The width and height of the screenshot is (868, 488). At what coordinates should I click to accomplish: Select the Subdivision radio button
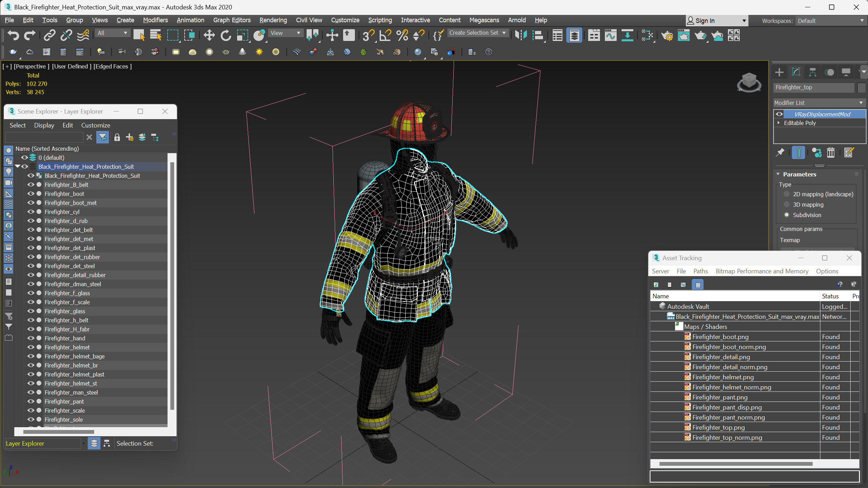point(786,215)
